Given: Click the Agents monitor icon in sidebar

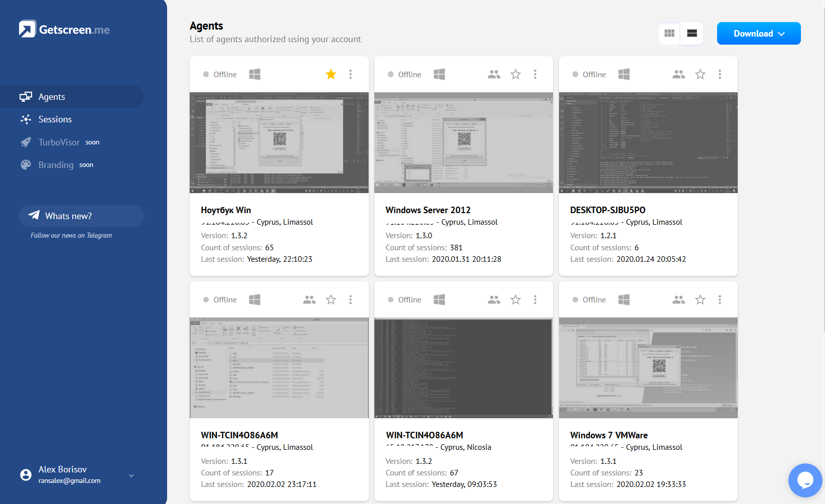Looking at the screenshot, I should pyautogui.click(x=26, y=97).
